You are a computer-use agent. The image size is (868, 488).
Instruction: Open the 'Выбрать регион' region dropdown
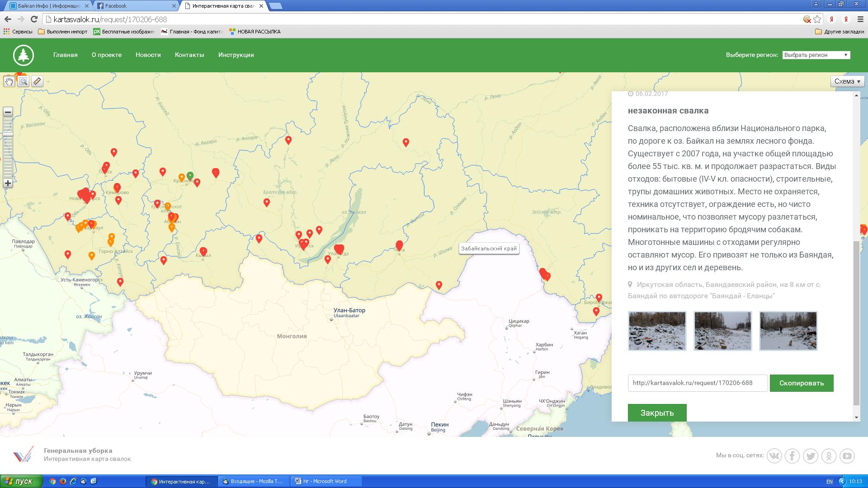pos(816,55)
